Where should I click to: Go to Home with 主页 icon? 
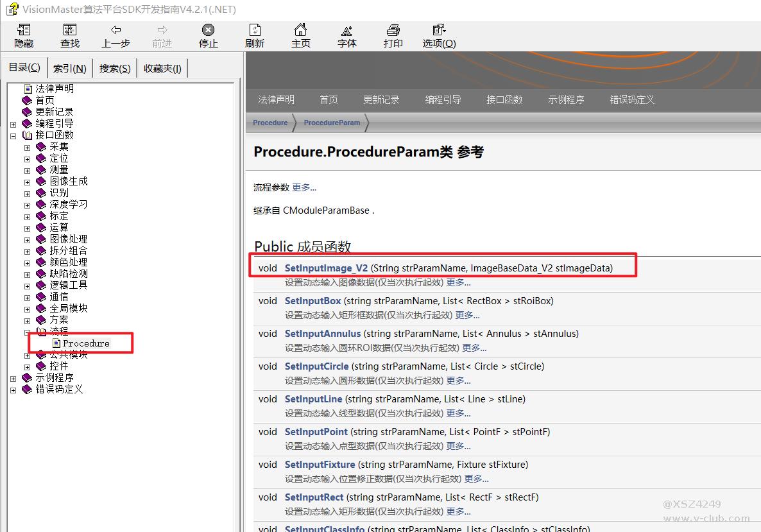click(301, 30)
